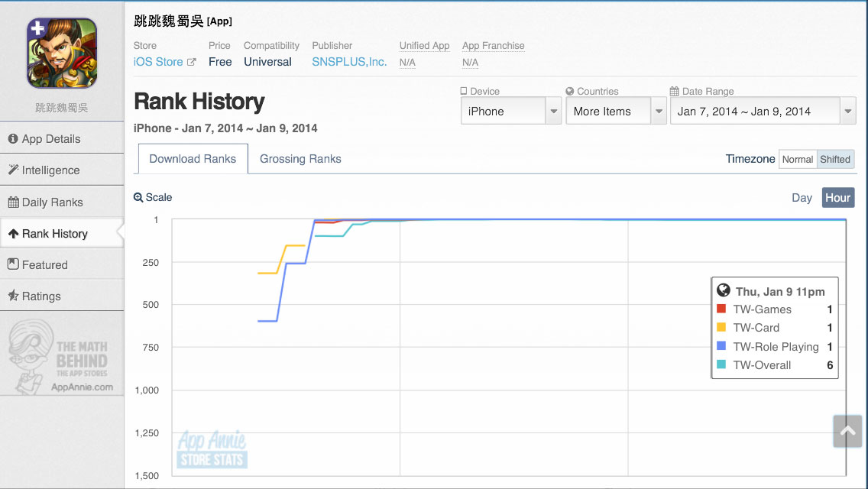Click the Universal compatibility value
The width and height of the screenshot is (868, 489).
[267, 62]
